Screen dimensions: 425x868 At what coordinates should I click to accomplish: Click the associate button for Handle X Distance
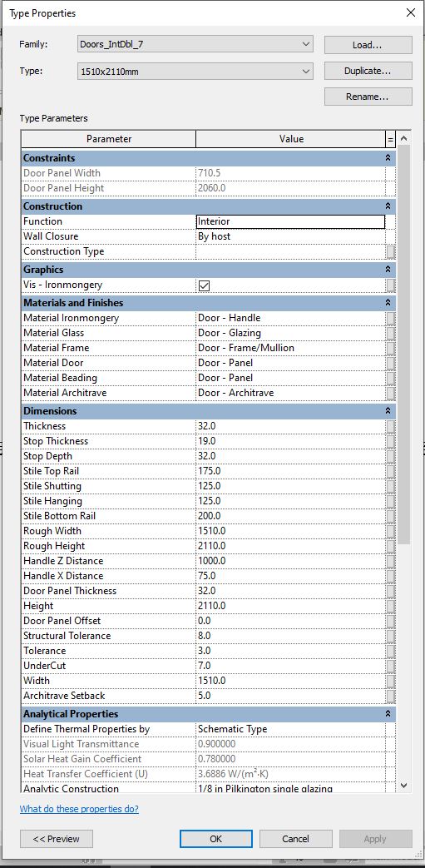click(391, 576)
